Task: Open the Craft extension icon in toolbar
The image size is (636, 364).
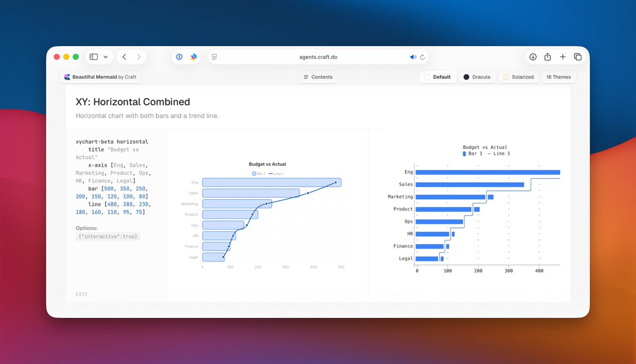Action: coord(193,57)
